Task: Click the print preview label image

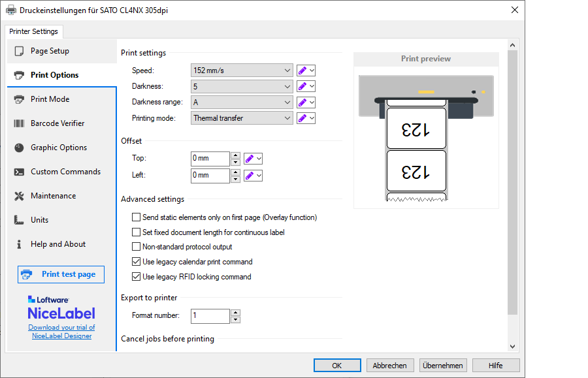Action: [x=426, y=138]
